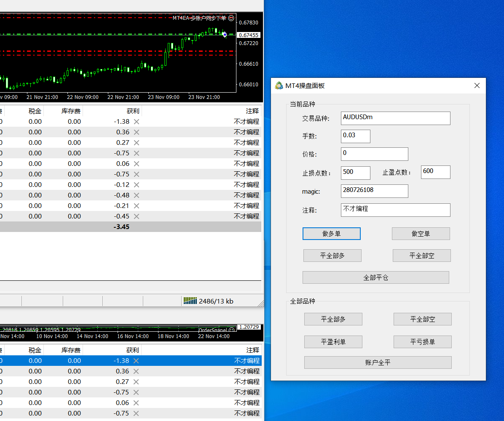
Task: Close the lower order with profit 0.06
Action: [x=136, y=403]
